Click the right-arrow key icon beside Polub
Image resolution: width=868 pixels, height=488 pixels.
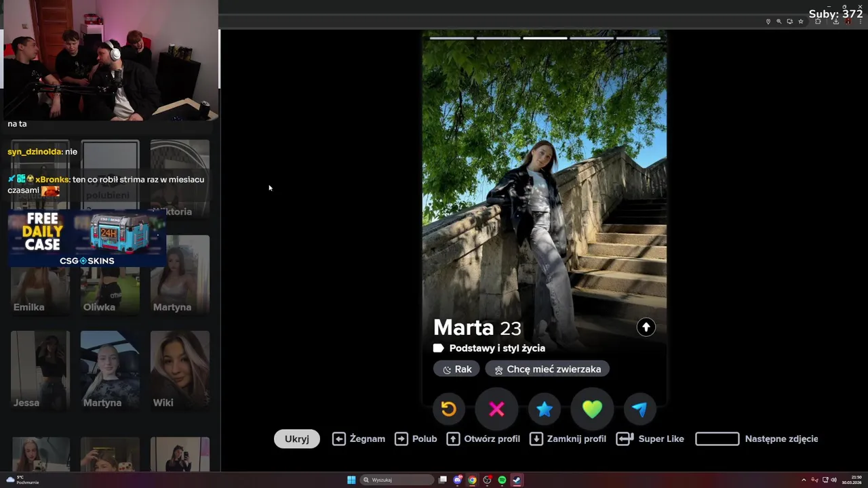pos(401,439)
